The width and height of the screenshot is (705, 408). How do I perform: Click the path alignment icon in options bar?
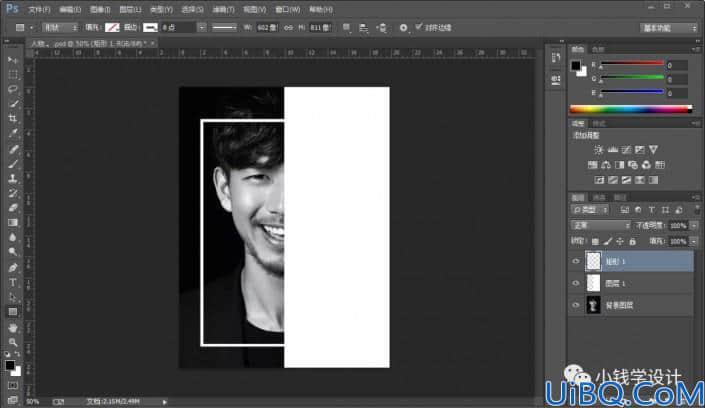363,28
